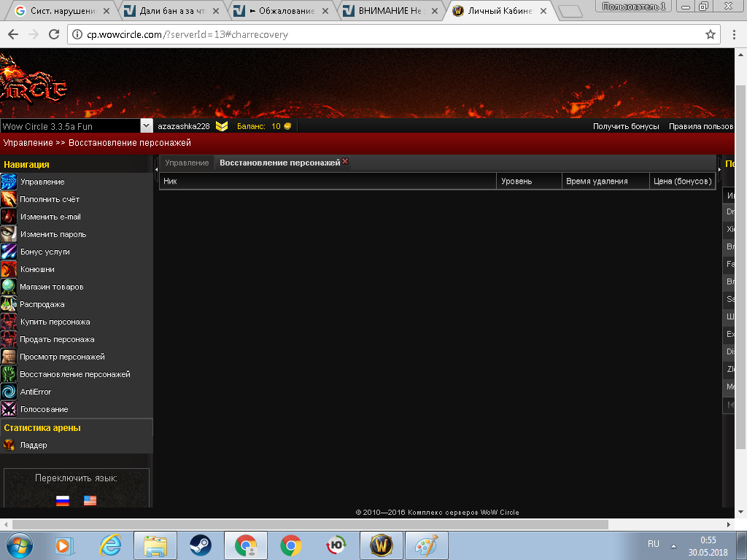747x560 pixels.
Task: Close the Восстановление персонажей tab
Action: pos(346,162)
